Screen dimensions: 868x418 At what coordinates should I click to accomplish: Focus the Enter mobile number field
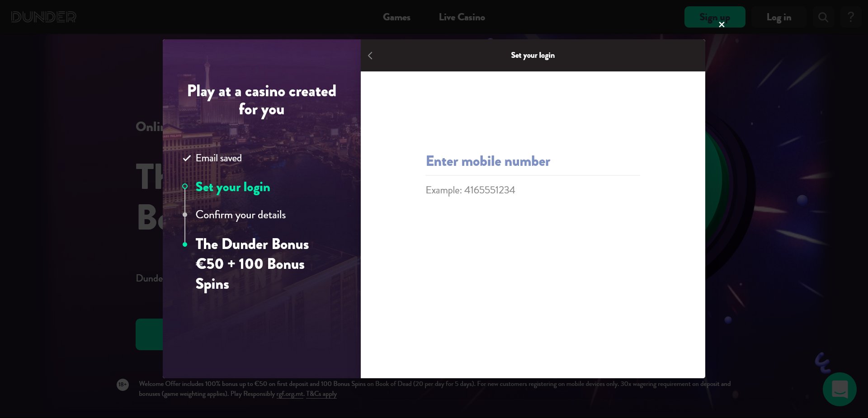point(533,162)
